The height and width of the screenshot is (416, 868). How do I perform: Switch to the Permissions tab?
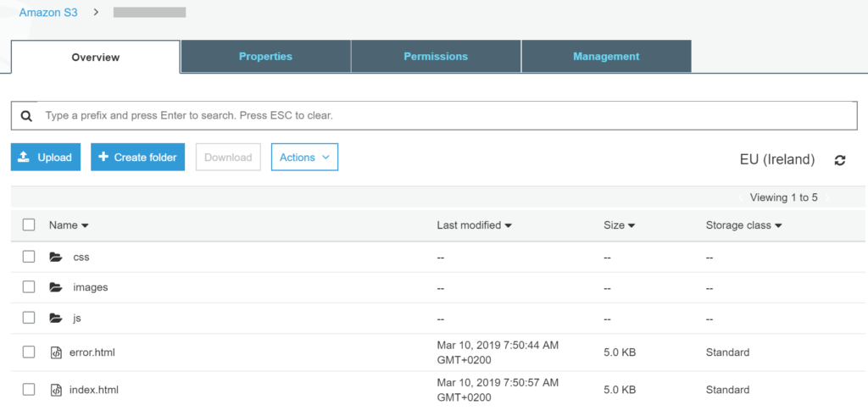click(436, 57)
